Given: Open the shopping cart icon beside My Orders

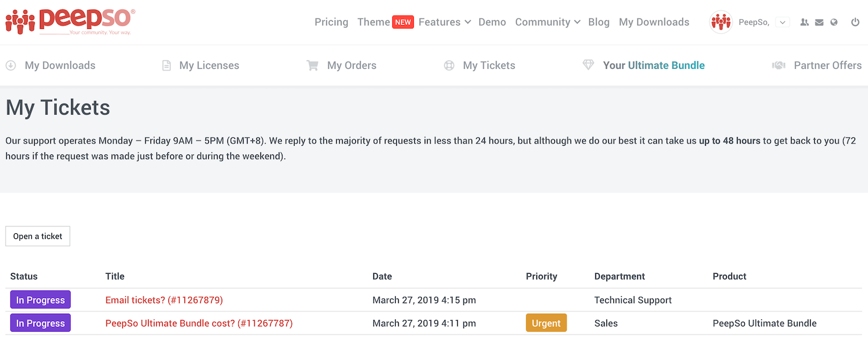Looking at the screenshot, I should click(x=312, y=65).
